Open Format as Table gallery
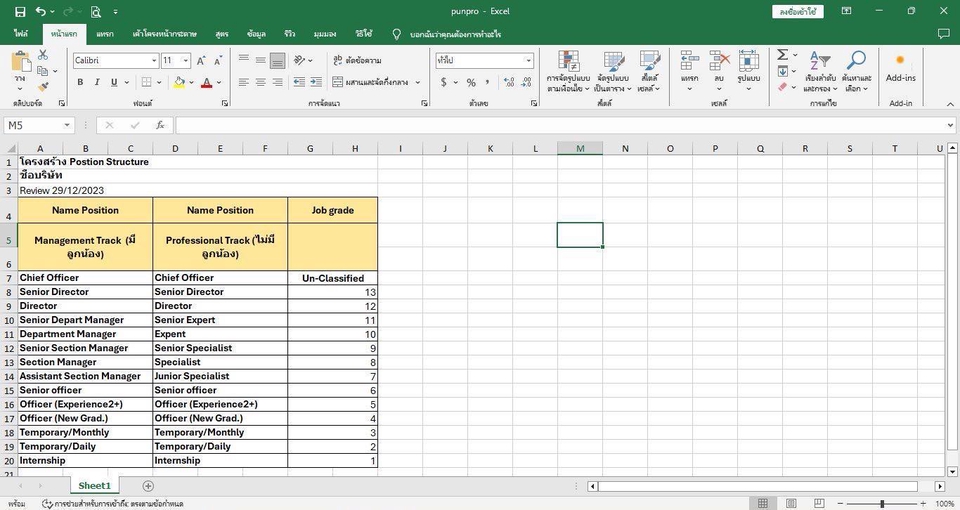This screenshot has width=960, height=510. (612, 71)
